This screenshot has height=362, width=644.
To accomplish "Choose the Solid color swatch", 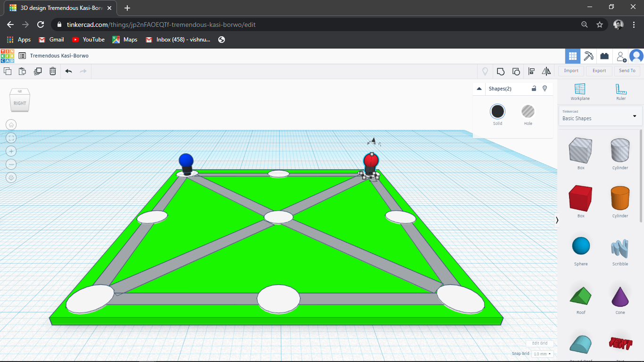I will (498, 112).
